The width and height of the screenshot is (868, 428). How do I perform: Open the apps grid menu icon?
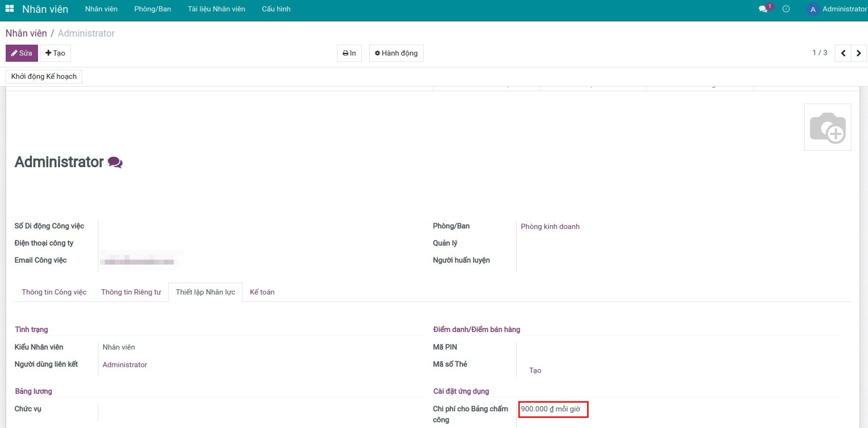(10, 9)
